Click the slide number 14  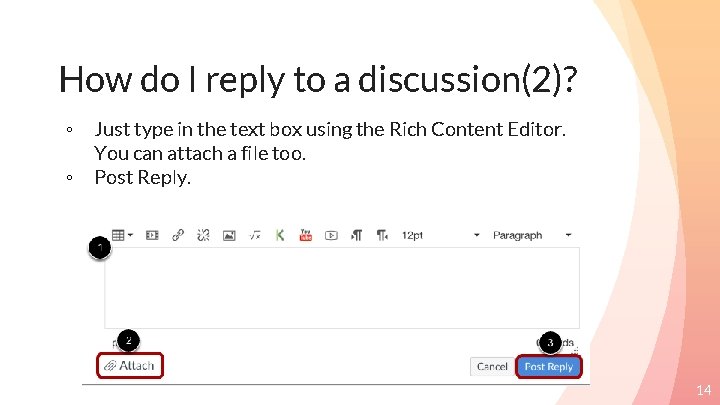click(703, 390)
